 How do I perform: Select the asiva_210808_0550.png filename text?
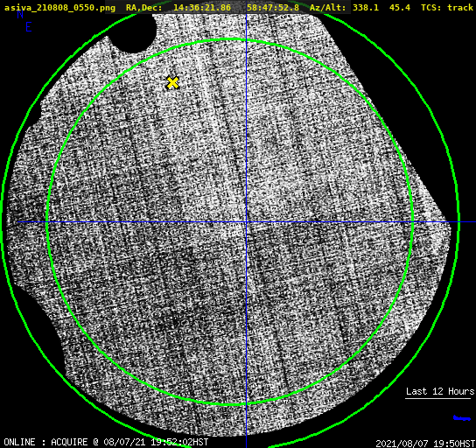pyautogui.click(x=59, y=8)
